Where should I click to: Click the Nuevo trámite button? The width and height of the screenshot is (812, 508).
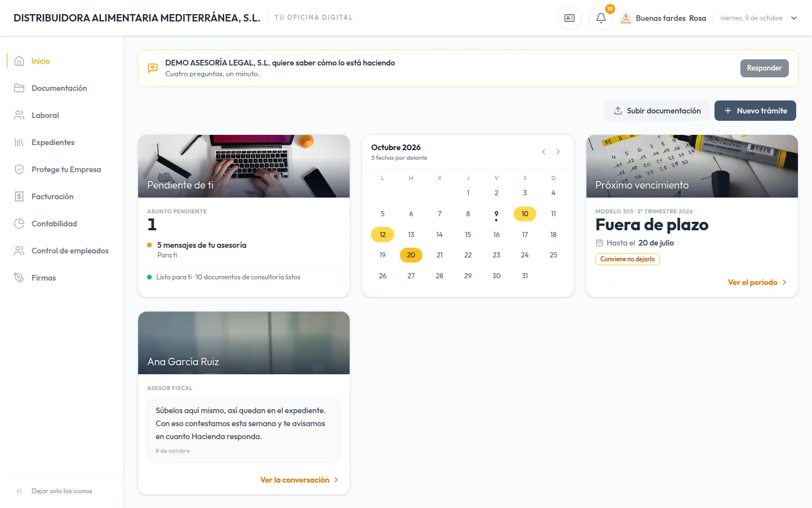[x=755, y=111]
